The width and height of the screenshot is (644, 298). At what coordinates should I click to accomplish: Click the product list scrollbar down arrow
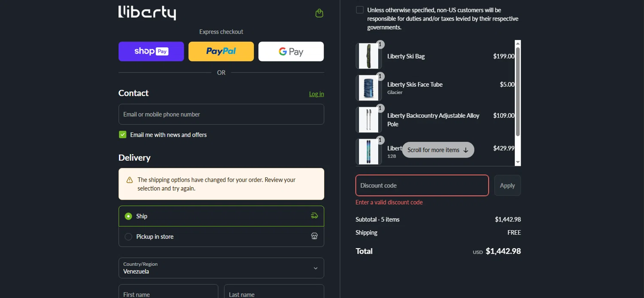click(x=518, y=162)
